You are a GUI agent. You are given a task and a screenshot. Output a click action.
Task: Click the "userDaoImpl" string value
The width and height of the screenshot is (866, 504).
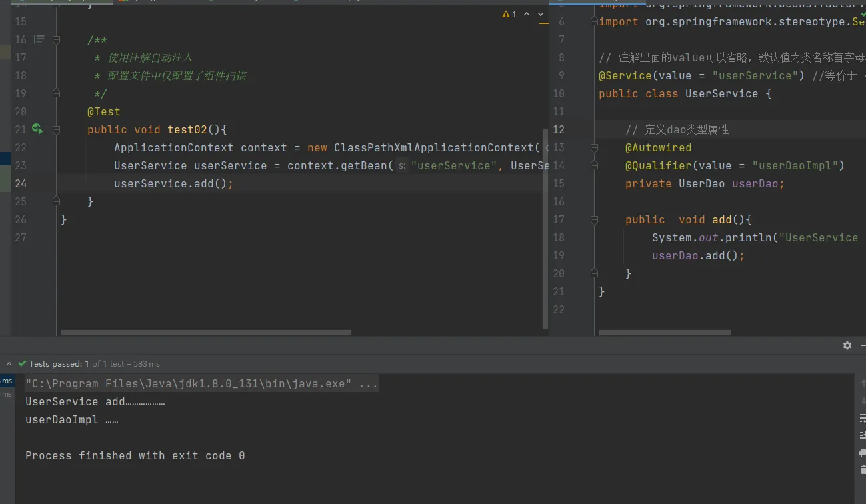click(x=795, y=165)
